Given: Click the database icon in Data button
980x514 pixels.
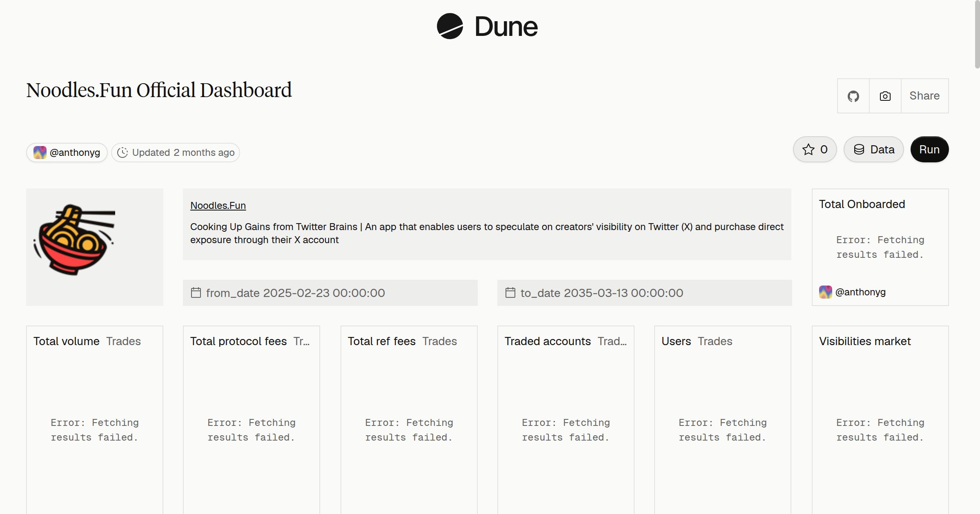Looking at the screenshot, I should [x=859, y=149].
